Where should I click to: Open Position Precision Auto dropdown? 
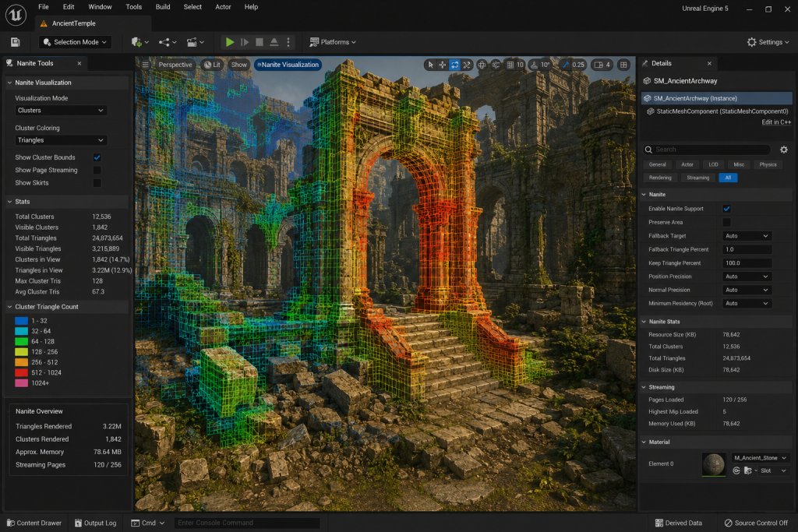coord(747,277)
